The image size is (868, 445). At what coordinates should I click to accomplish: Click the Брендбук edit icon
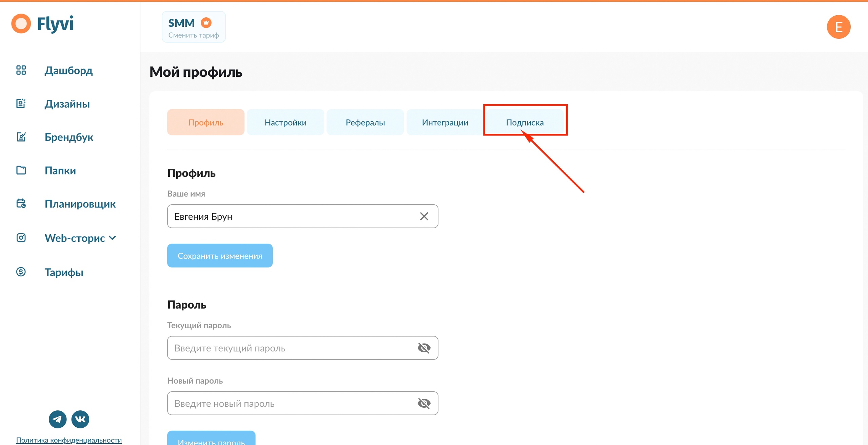point(21,137)
